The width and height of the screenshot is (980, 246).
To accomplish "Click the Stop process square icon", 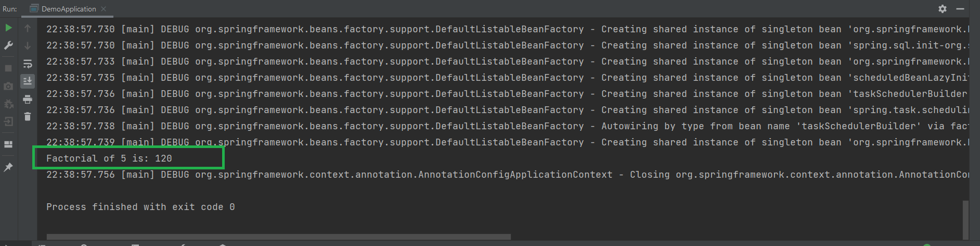I will 8,68.
